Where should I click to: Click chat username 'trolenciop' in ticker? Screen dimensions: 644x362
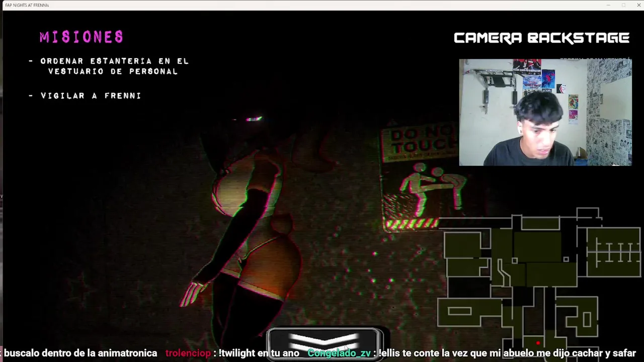coord(188,353)
